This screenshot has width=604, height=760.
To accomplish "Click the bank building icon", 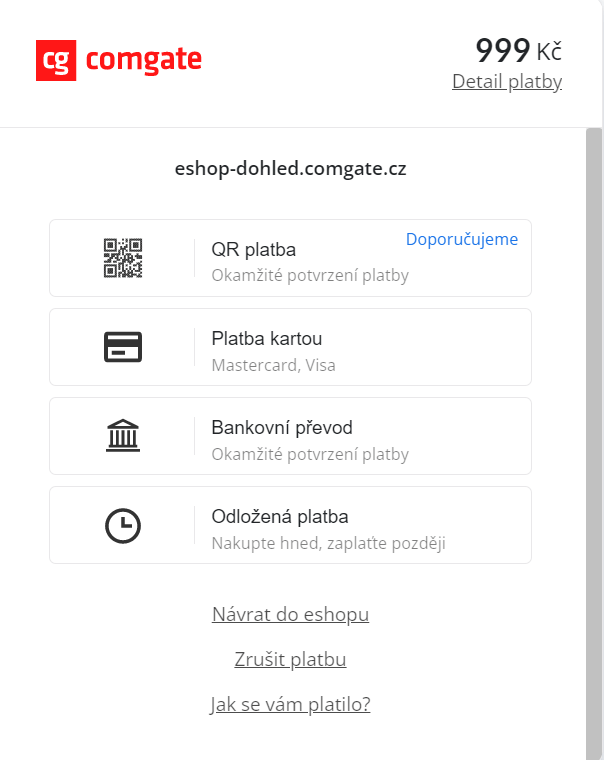I will click(123, 436).
